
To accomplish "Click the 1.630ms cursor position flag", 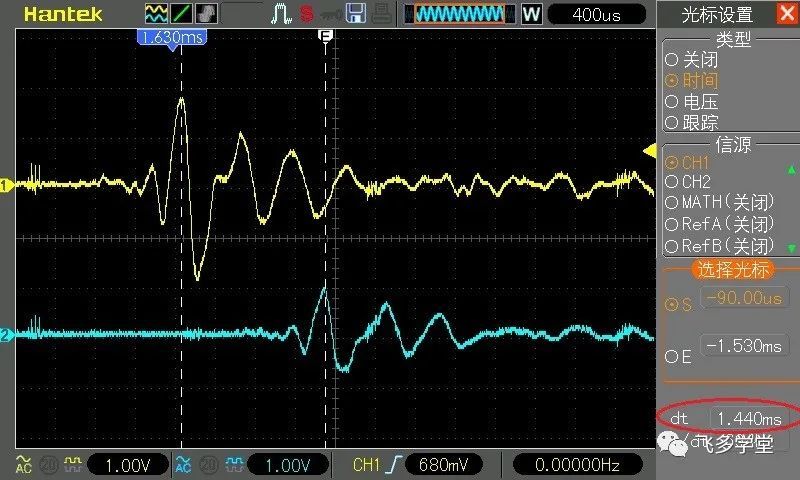I will coord(172,38).
